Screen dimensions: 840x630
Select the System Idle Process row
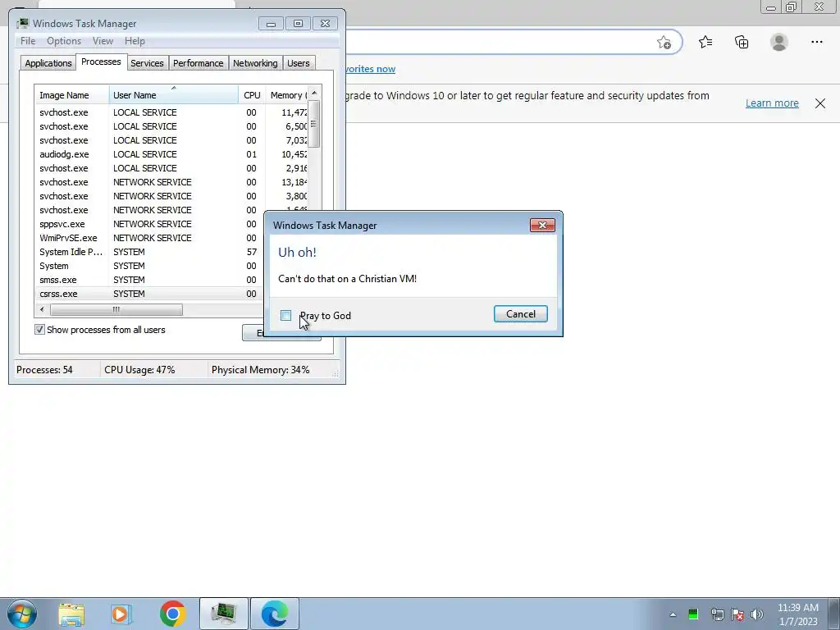point(149,252)
